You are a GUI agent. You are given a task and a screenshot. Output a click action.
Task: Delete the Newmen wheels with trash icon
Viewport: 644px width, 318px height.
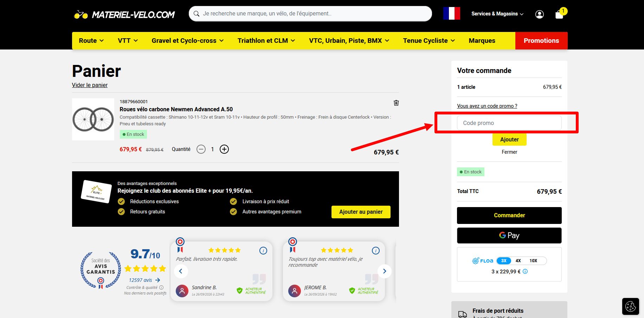[x=396, y=103]
